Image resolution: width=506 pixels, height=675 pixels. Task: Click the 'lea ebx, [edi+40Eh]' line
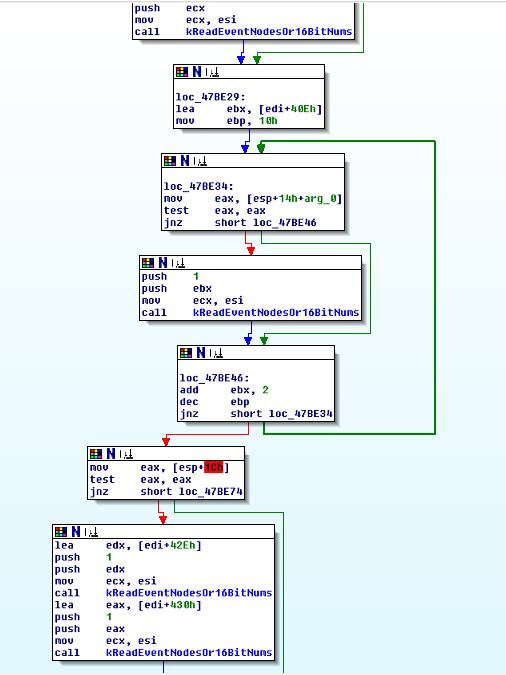coord(248,109)
